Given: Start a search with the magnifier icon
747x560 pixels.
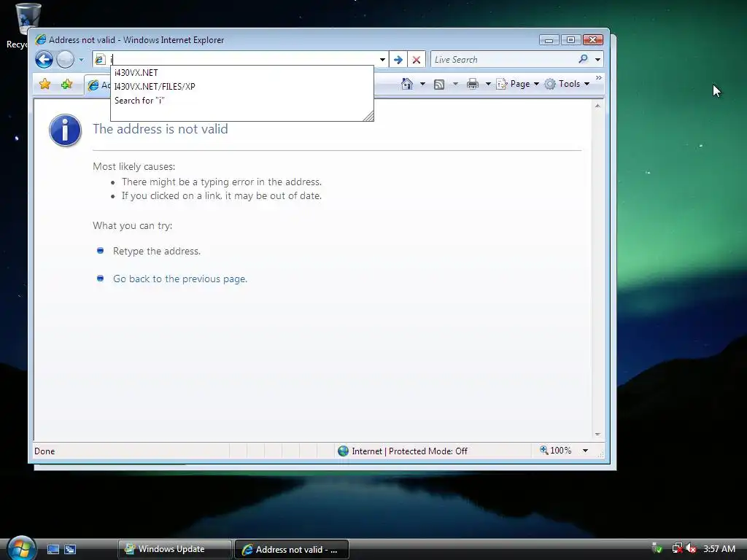Looking at the screenshot, I should point(583,59).
